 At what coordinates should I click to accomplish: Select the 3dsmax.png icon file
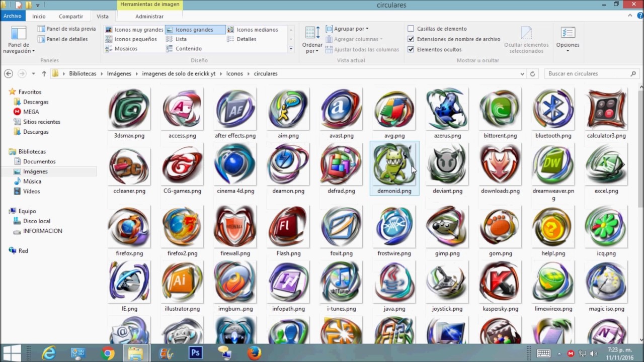(129, 109)
